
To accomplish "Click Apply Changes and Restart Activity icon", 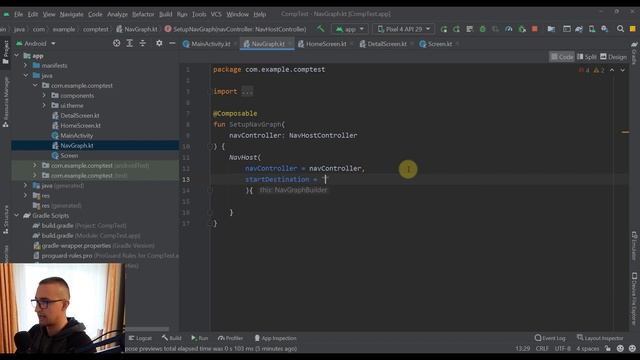I will pos(456,29).
